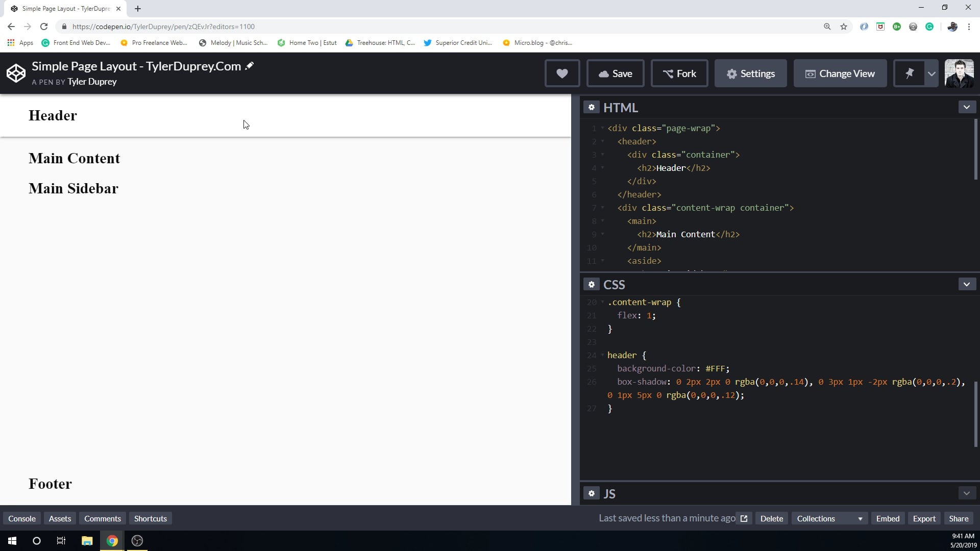Open Chrome from the taskbar
The height and width of the screenshot is (551, 980).
point(112,540)
